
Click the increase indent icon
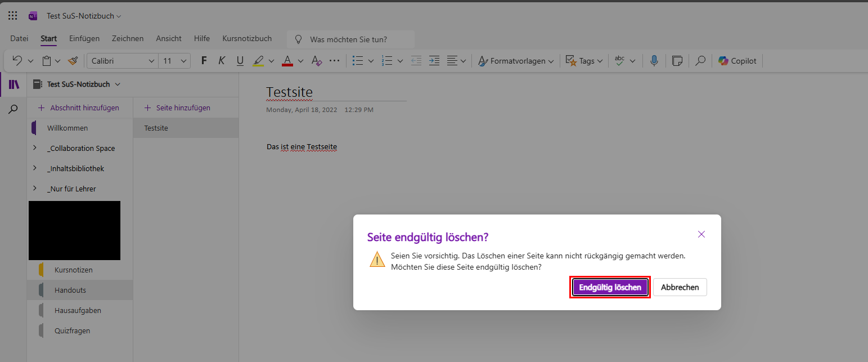tap(434, 61)
